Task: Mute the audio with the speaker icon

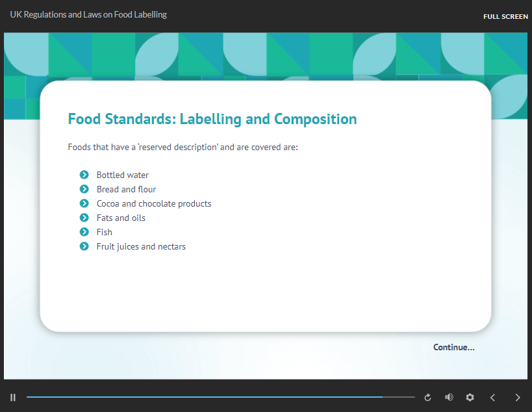Action: (x=449, y=397)
